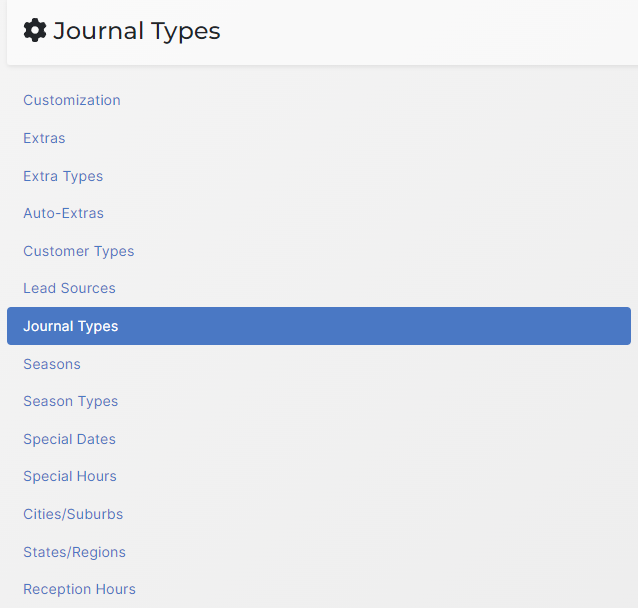Go to Reception Hours settings
Image resolution: width=638 pixels, height=608 pixels.
79,589
